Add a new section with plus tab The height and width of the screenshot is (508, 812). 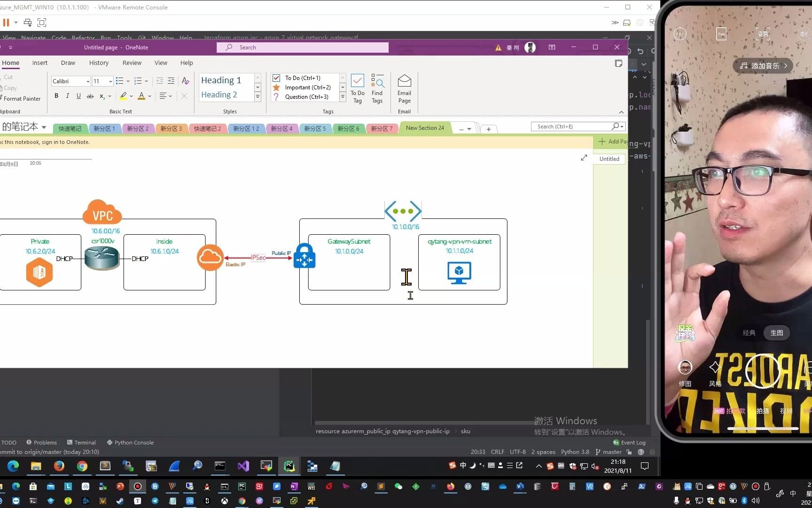489,129
